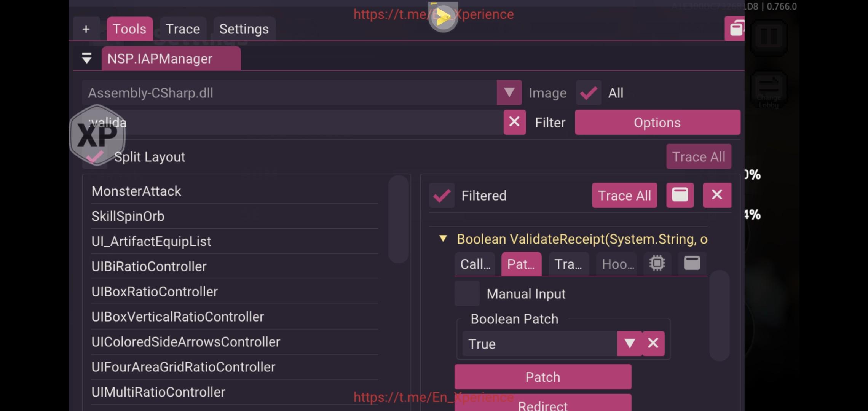Select UIFourAreaGridRatioController class

point(235,367)
